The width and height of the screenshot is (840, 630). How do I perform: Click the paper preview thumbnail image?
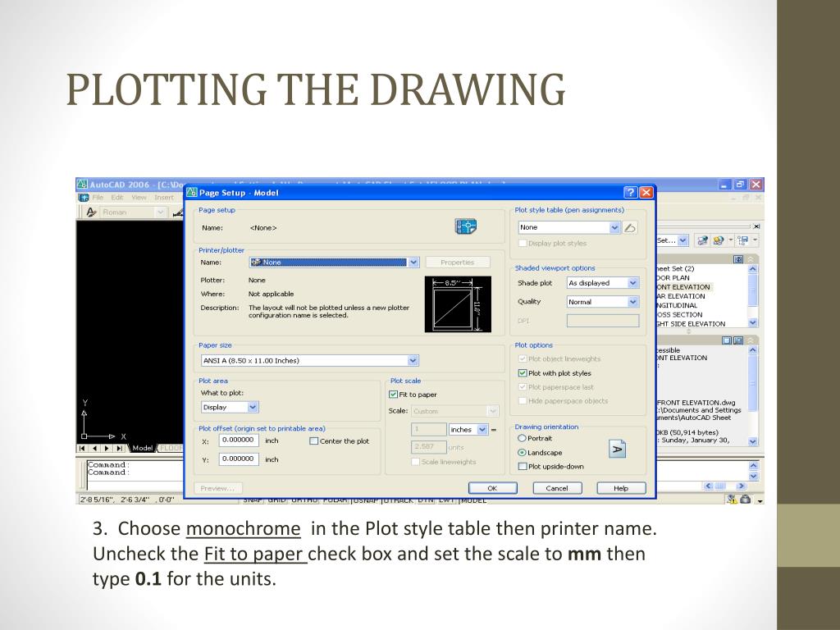coord(458,304)
